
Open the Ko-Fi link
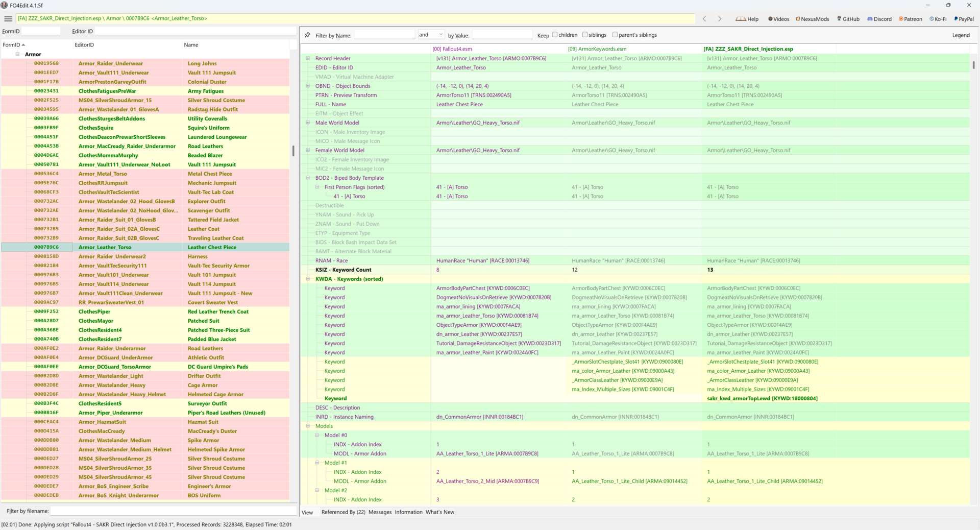tap(938, 19)
